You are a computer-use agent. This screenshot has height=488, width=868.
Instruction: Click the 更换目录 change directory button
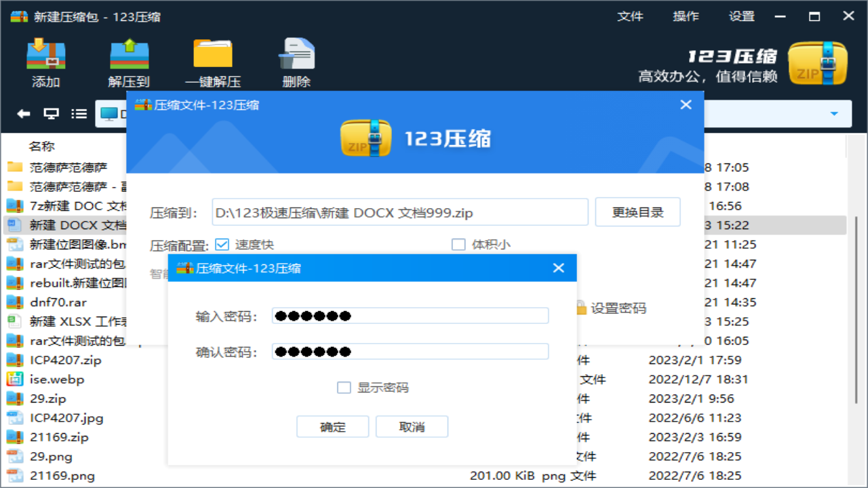pyautogui.click(x=637, y=211)
